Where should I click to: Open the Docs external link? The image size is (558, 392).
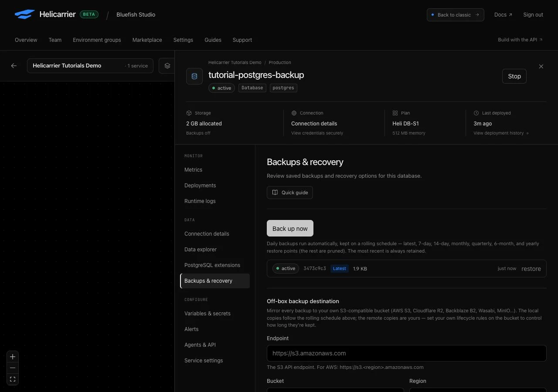[x=503, y=15]
